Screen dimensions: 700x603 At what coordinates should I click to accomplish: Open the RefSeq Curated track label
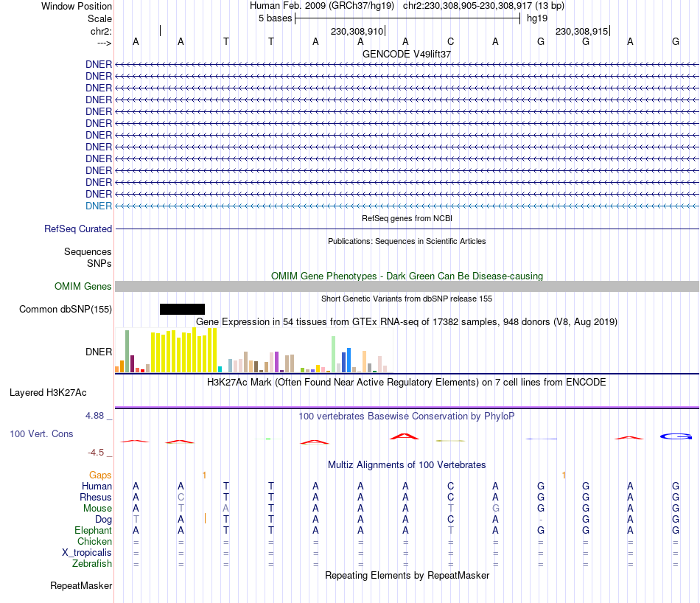coord(78,229)
